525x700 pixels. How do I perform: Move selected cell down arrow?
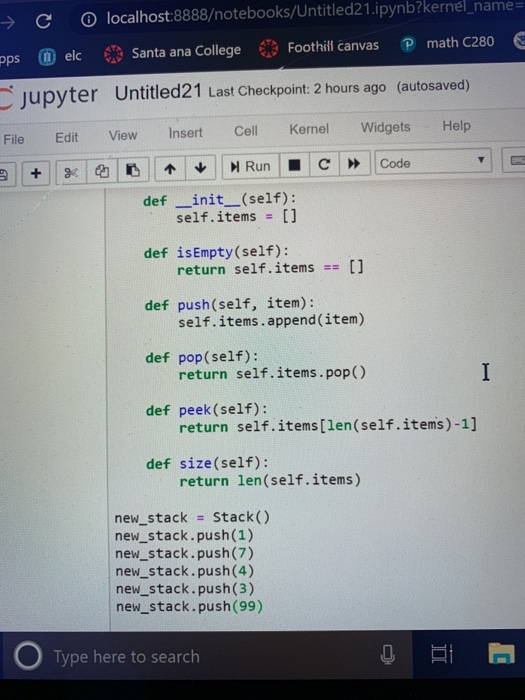tap(200, 168)
